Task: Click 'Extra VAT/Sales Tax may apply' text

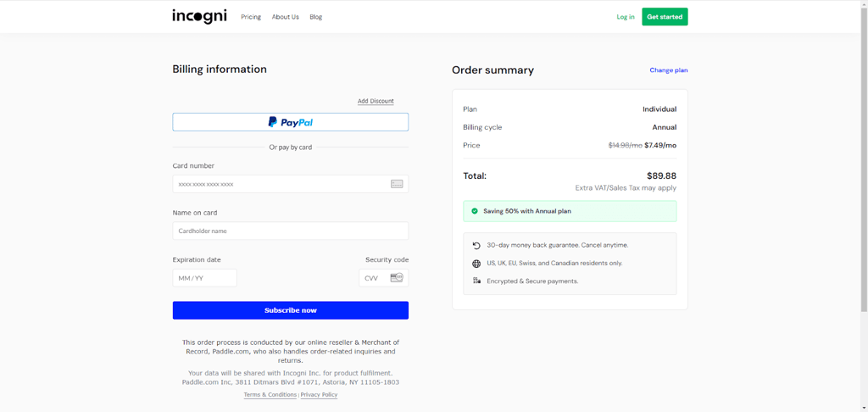Action: click(626, 188)
